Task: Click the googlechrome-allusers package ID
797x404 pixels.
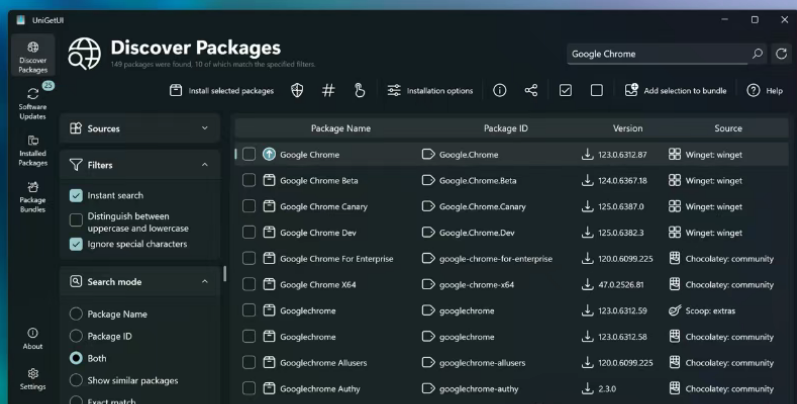Action: click(x=482, y=363)
